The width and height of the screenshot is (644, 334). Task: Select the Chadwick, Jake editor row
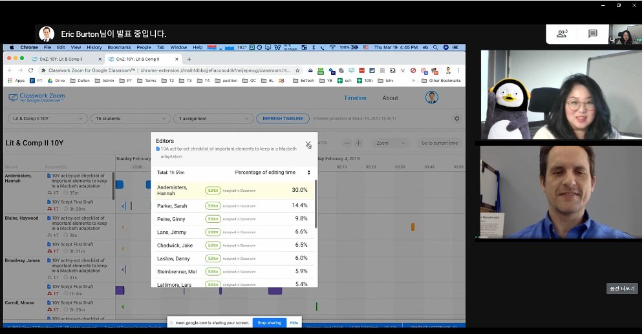(234, 245)
